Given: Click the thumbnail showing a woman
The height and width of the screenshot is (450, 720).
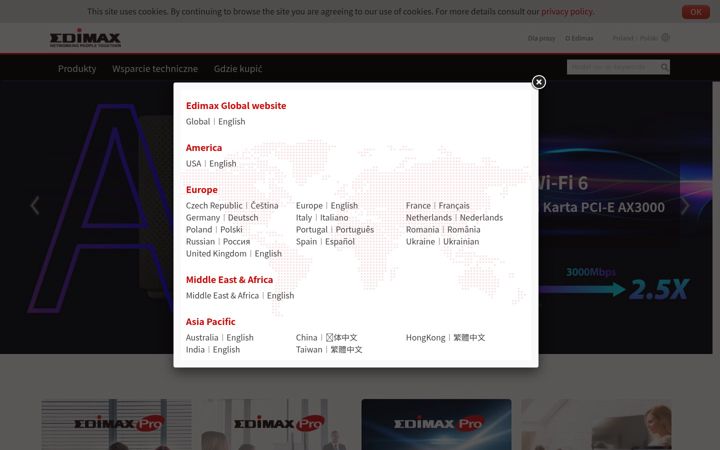Looking at the screenshot, I should [x=596, y=424].
